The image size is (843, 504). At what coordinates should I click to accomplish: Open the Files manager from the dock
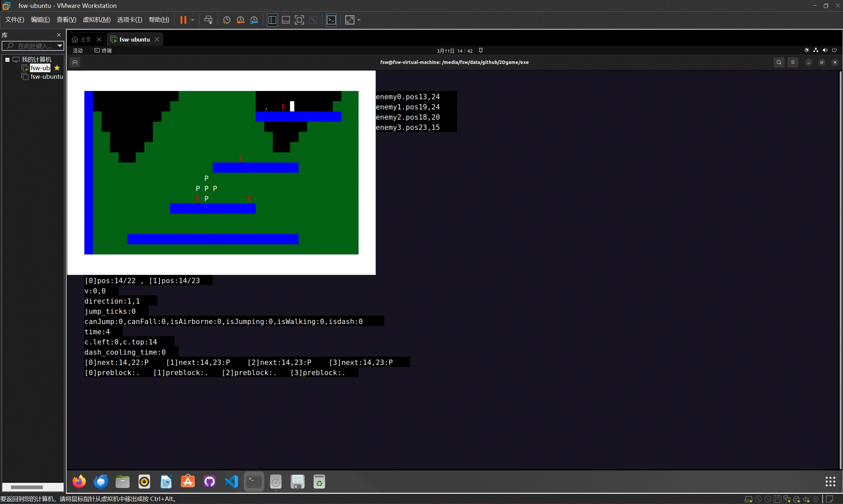123,482
